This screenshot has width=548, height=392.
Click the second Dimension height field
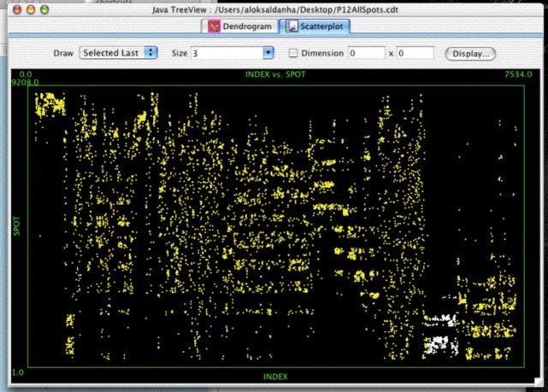click(x=415, y=53)
